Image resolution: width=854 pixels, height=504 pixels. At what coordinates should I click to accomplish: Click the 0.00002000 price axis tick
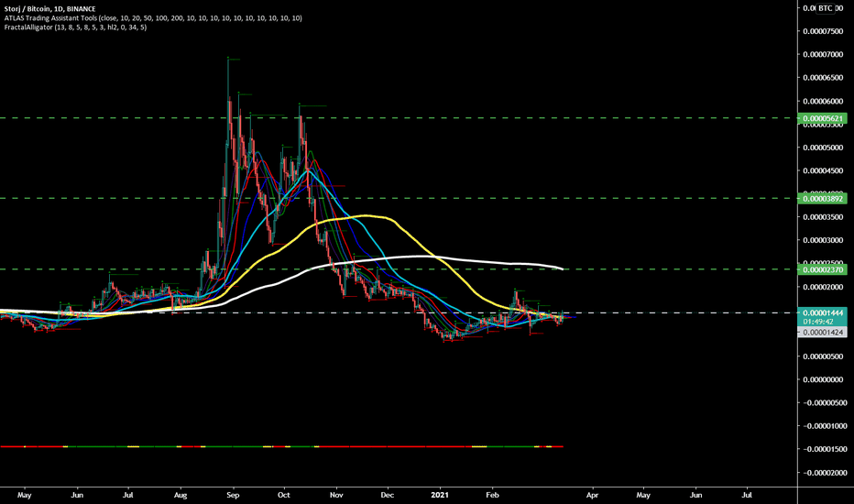pos(823,287)
